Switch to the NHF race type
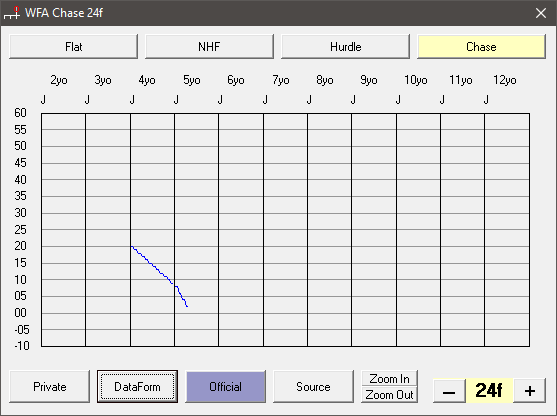Viewport: 557px width, 416px height. tap(209, 47)
